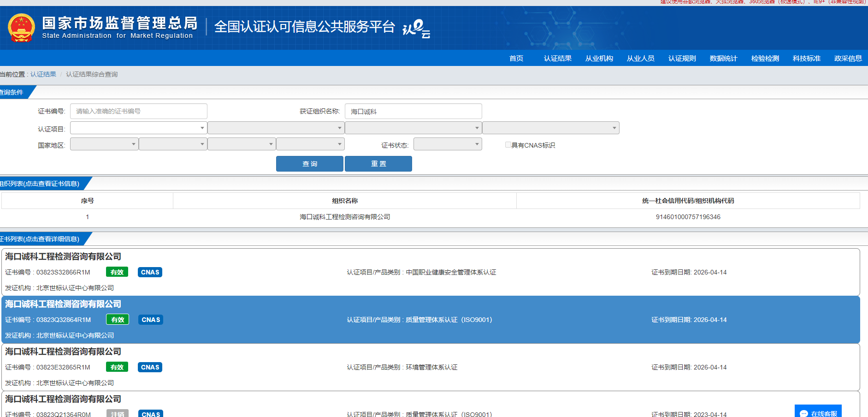
Task: Select organization row 海口诚科工程检测咨询有限公司 in table
Action: pos(345,217)
